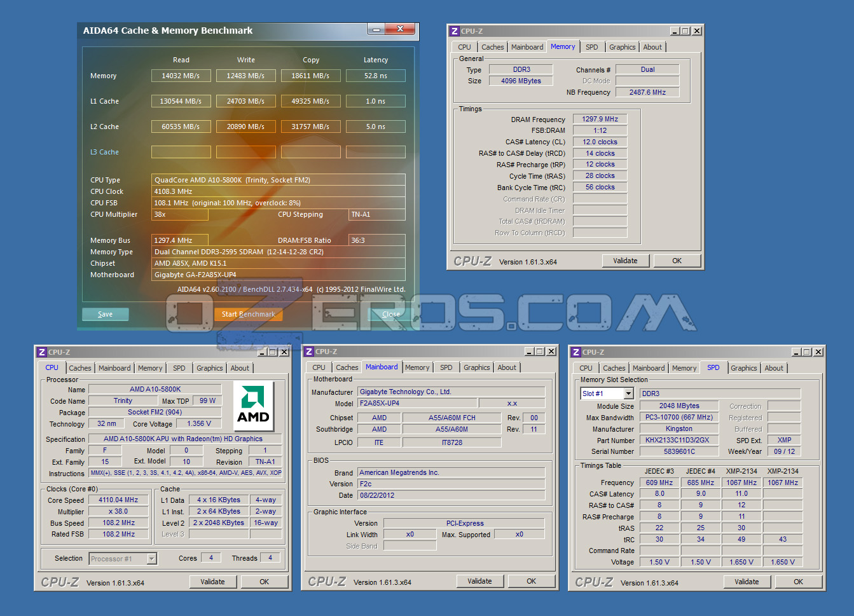Click the Memory Read 14032 MB/s result field
This screenshot has width=854, height=616.
181,76
